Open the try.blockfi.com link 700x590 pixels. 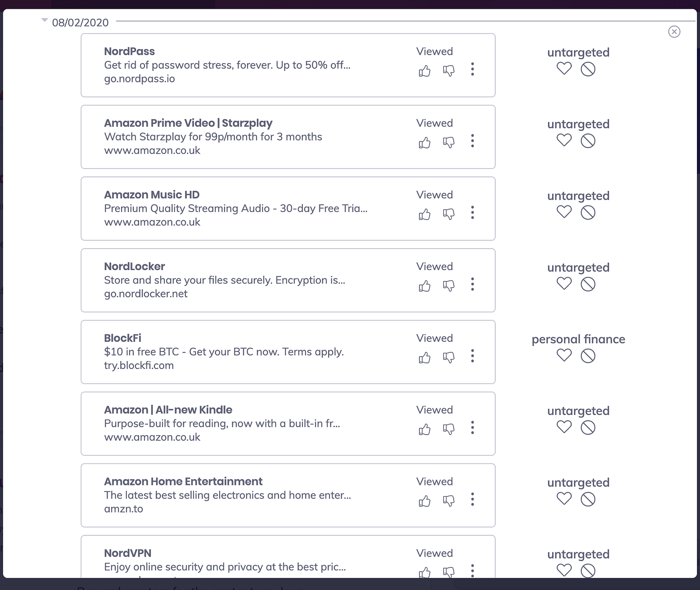[139, 365]
